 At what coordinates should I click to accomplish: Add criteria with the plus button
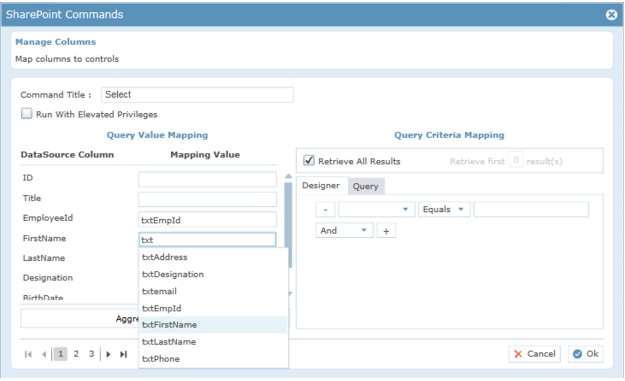386,231
